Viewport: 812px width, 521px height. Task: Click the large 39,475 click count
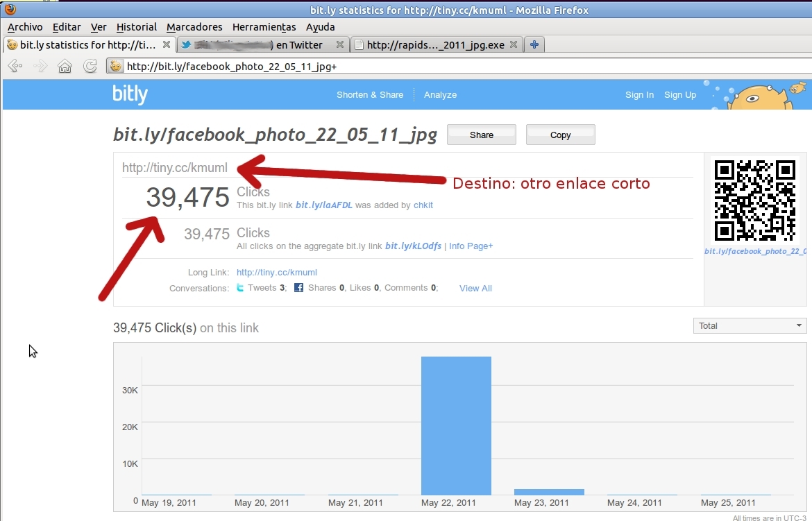pos(187,197)
